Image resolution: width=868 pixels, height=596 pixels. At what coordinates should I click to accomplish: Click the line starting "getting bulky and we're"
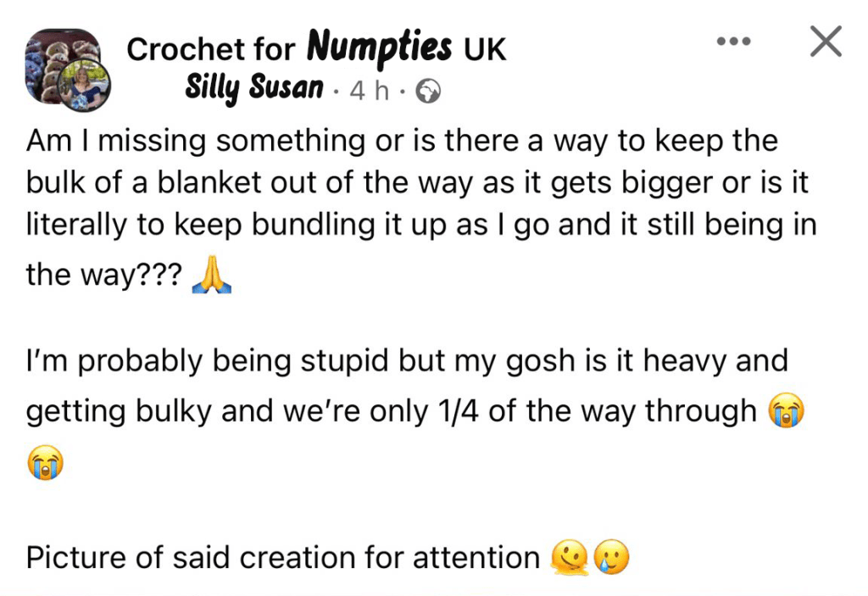tap(391, 410)
